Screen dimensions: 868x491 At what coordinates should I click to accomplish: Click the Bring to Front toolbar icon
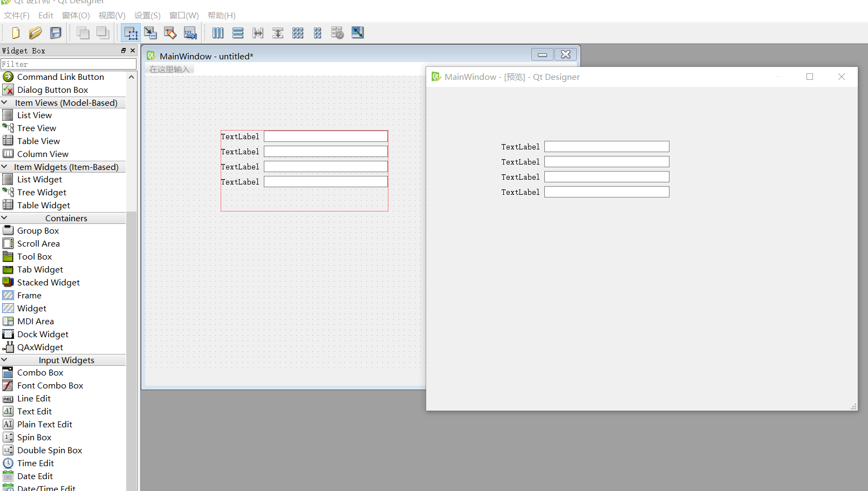pyautogui.click(x=102, y=33)
